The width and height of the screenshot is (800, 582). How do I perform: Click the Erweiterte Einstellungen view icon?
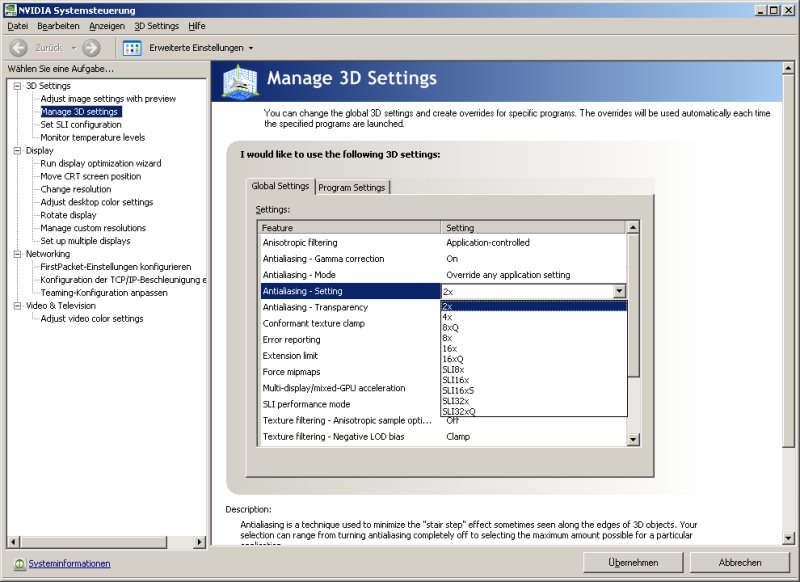click(132, 48)
